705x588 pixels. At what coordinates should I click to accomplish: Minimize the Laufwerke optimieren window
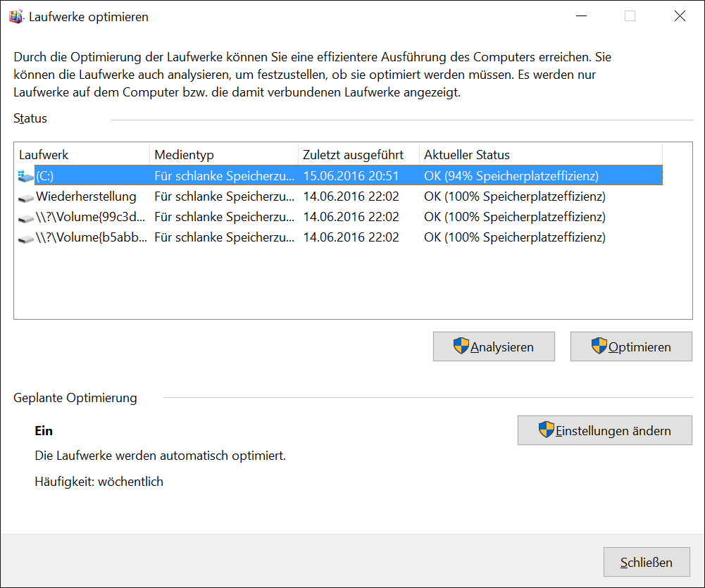click(581, 16)
